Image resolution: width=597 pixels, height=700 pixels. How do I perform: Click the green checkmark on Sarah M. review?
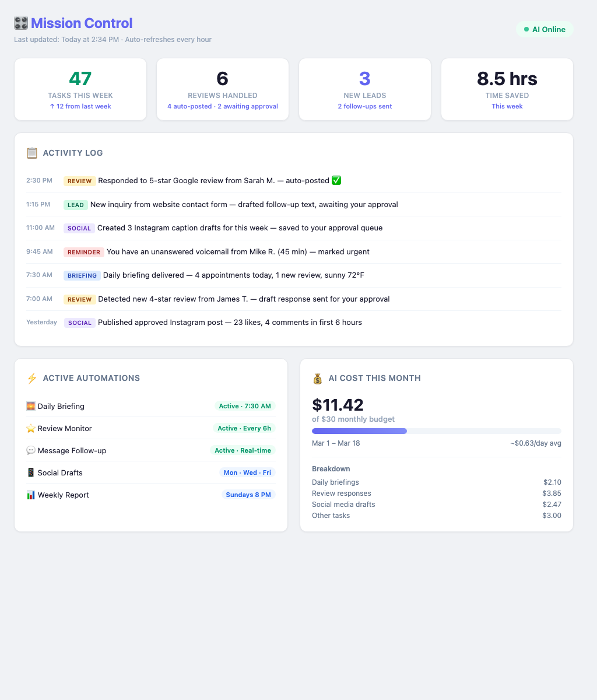pyautogui.click(x=336, y=181)
